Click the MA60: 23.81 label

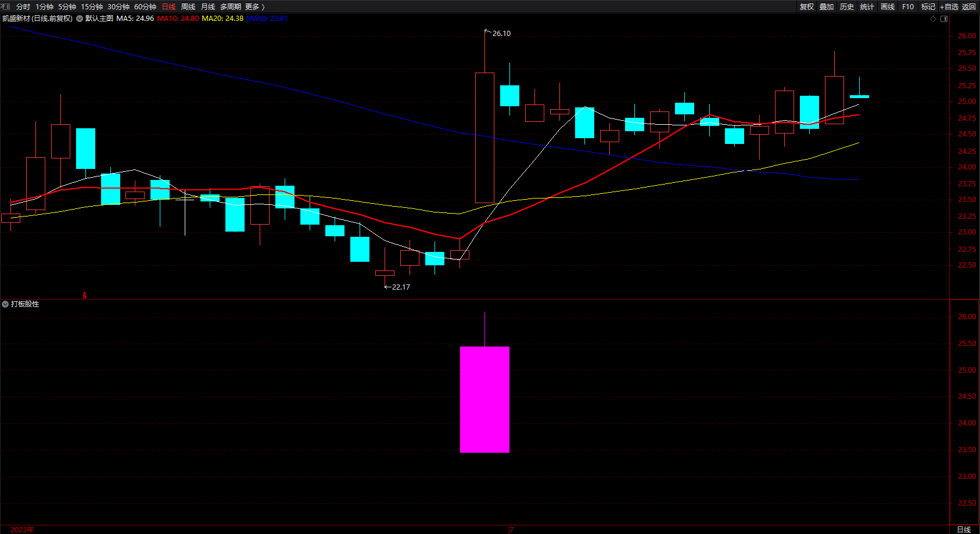(x=267, y=19)
